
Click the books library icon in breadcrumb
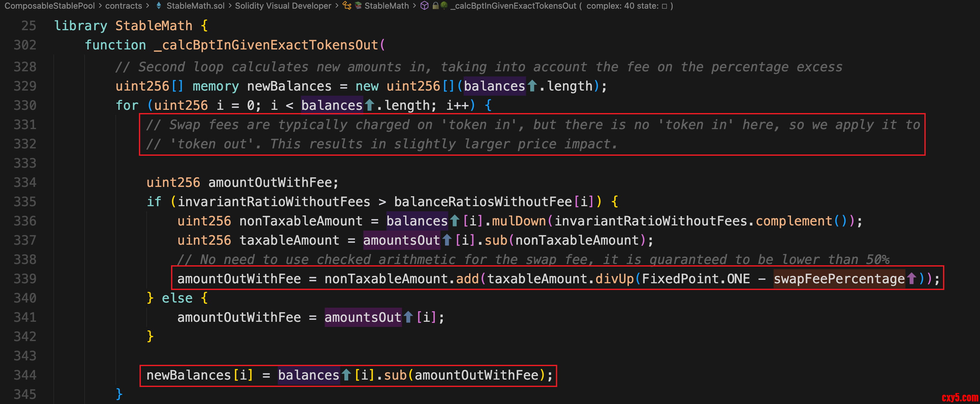358,6
